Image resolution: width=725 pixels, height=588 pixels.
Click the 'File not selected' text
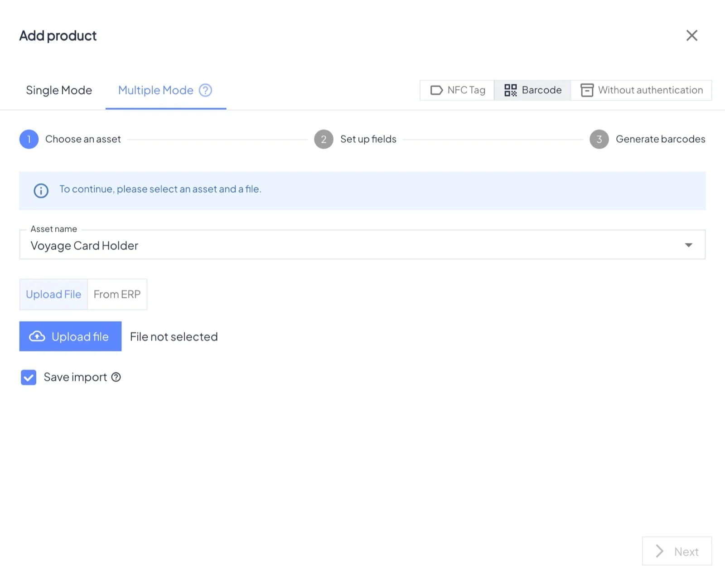[174, 337]
